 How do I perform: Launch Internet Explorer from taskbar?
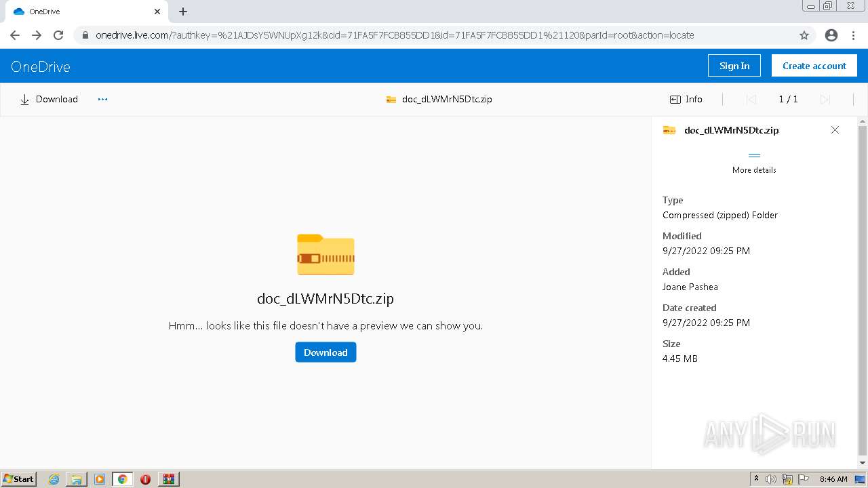[x=54, y=479]
